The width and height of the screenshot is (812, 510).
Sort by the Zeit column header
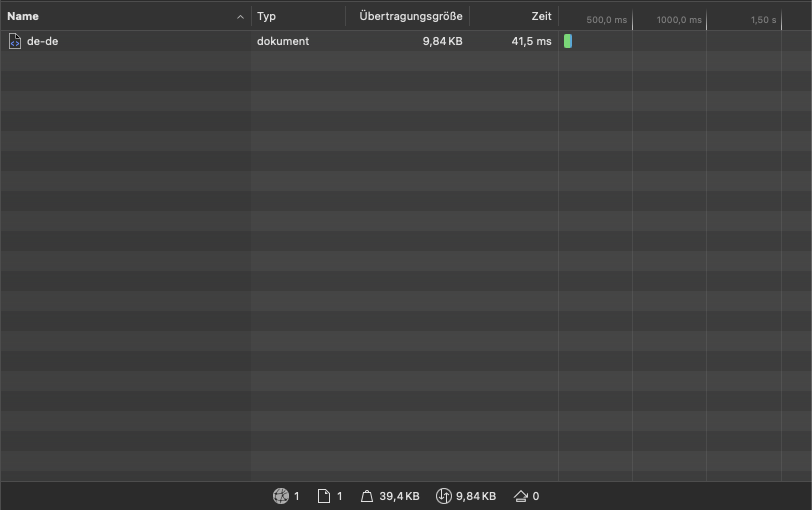click(541, 17)
